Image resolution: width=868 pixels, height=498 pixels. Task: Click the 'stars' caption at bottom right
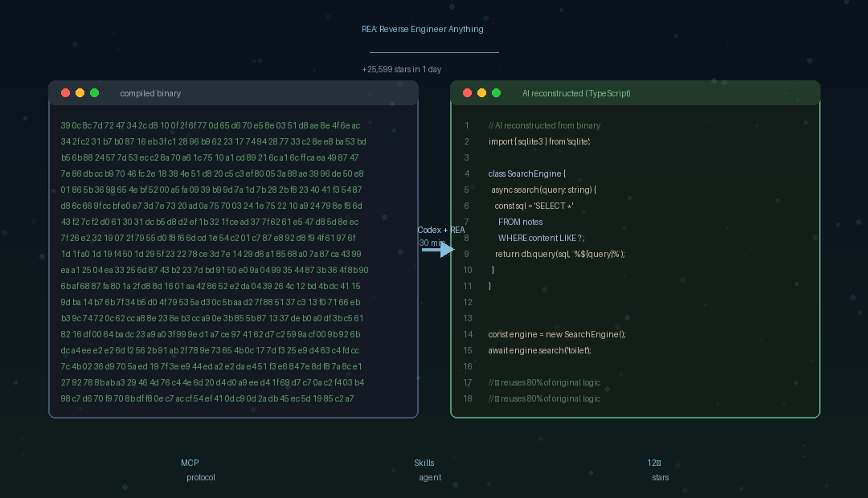pos(661,478)
